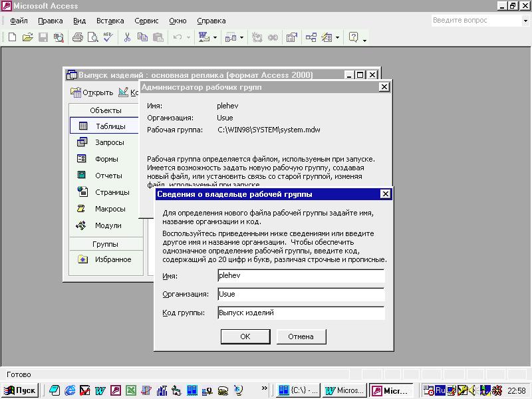
Task: Click the New database toolbar icon
Action: pyautogui.click(x=12, y=37)
